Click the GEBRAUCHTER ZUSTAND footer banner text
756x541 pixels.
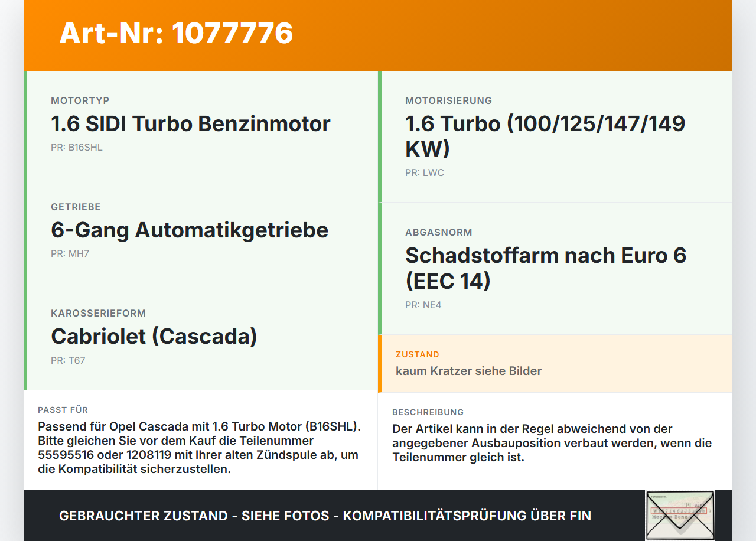[325, 516]
